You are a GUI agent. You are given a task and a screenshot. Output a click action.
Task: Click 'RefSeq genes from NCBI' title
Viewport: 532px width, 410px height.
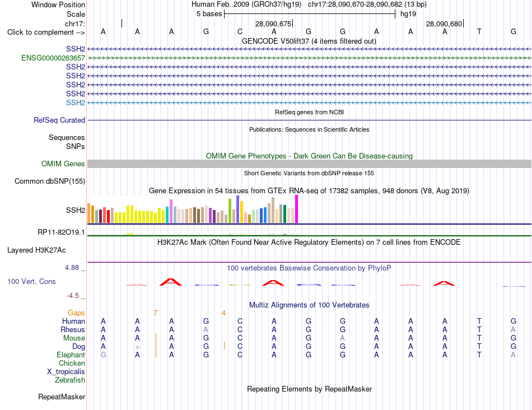coord(309,112)
